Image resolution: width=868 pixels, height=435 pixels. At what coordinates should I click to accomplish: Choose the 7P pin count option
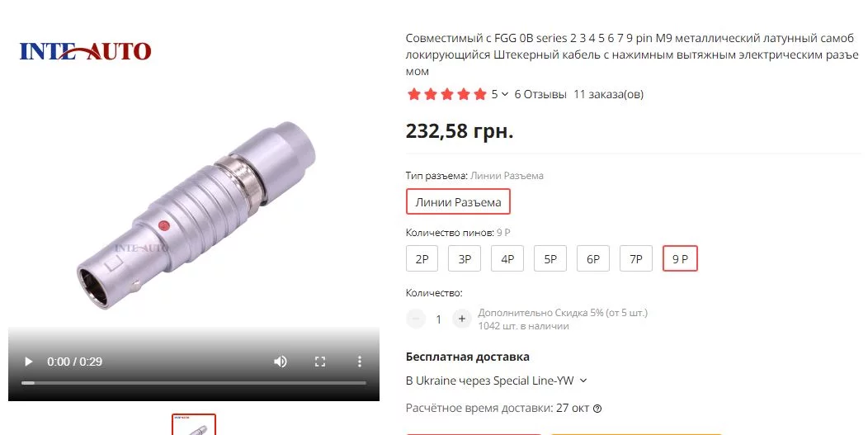636,259
